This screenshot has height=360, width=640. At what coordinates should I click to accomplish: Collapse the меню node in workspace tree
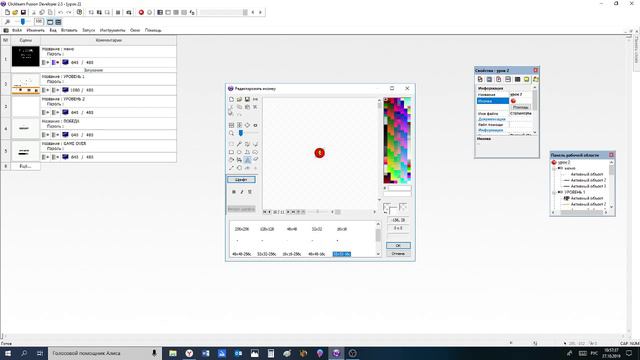pos(554,168)
